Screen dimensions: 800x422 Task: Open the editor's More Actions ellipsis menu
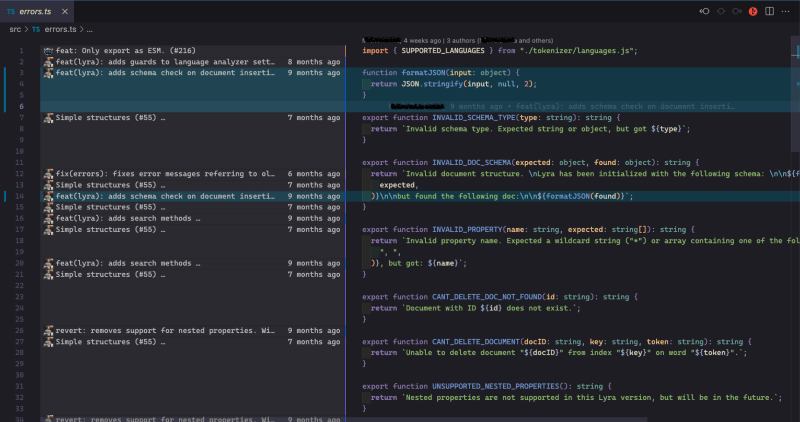click(x=786, y=11)
